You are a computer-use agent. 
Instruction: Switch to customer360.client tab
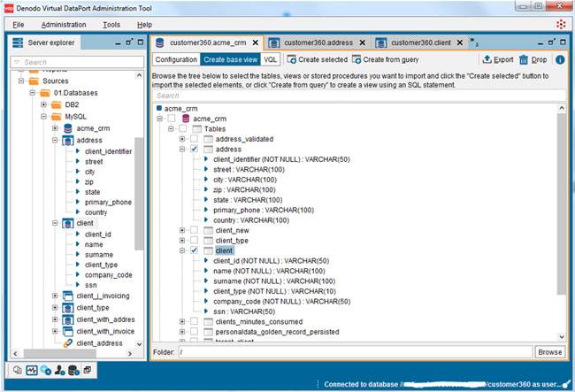click(x=420, y=42)
